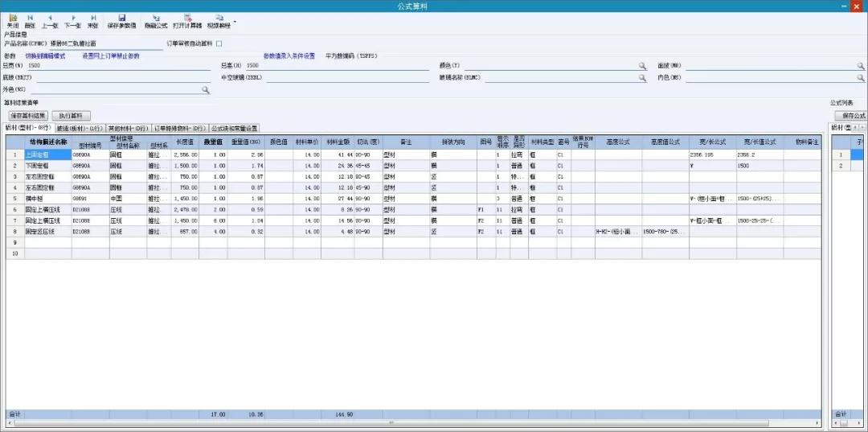This screenshot has height=432, width=868.
Task: Open lookup for 内色(NS) field
Action: (861, 78)
